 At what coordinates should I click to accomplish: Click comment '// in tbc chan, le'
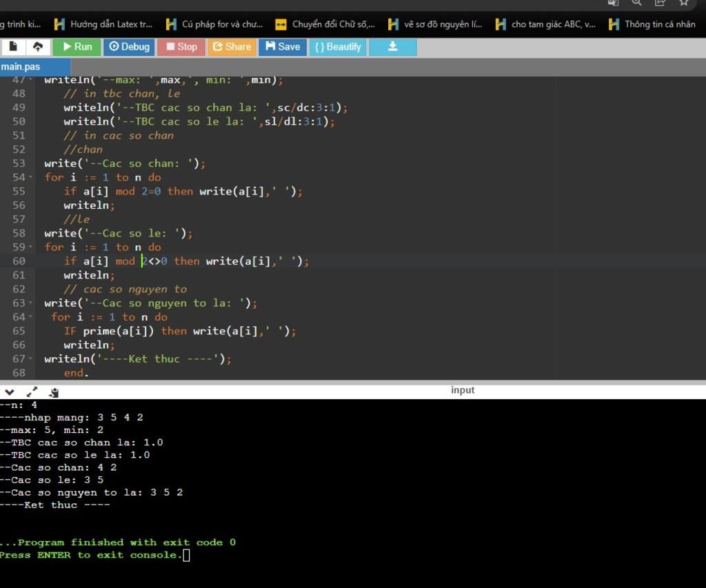121,94
